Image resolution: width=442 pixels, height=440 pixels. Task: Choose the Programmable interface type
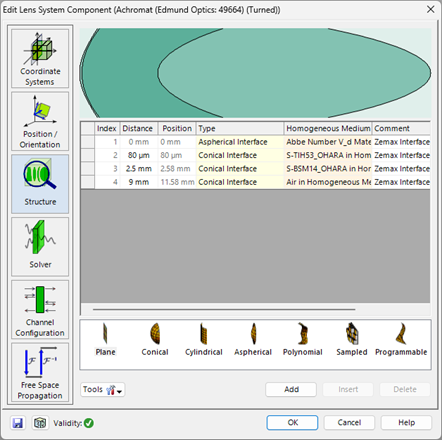point(401,339)
